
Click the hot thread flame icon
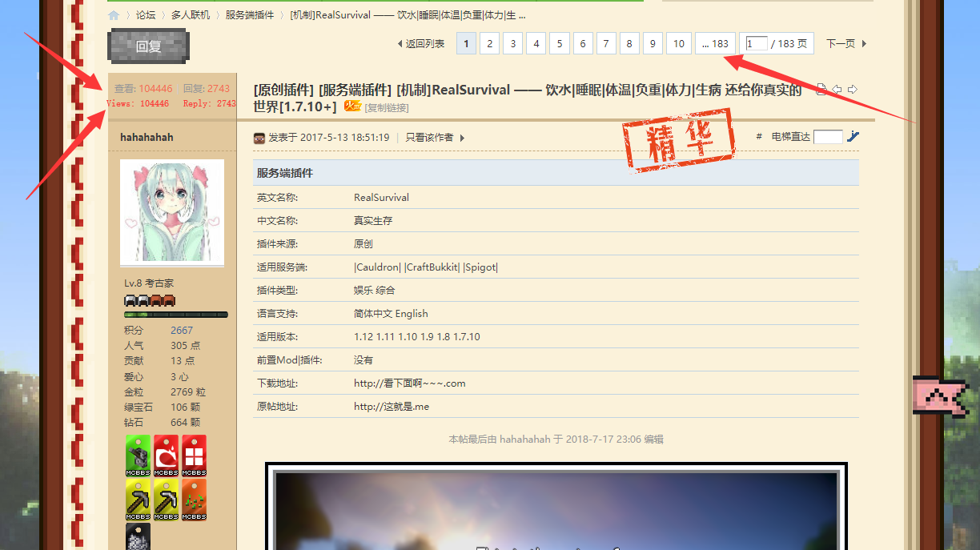pos(352,106)
